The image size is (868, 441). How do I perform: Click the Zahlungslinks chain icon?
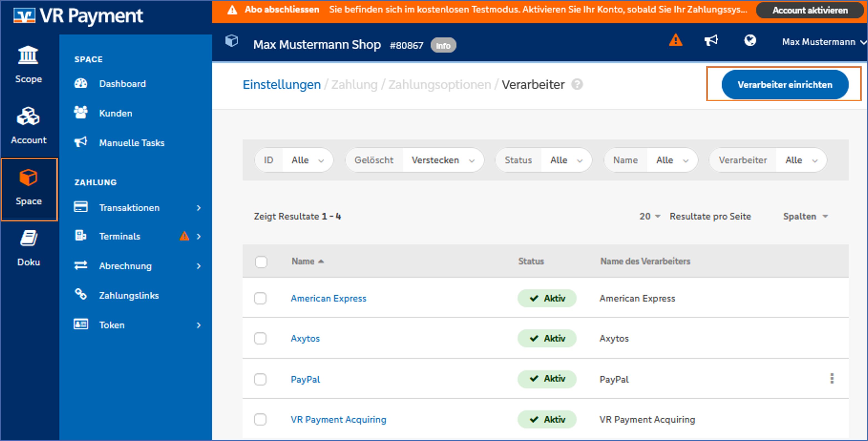coord(81,294)
